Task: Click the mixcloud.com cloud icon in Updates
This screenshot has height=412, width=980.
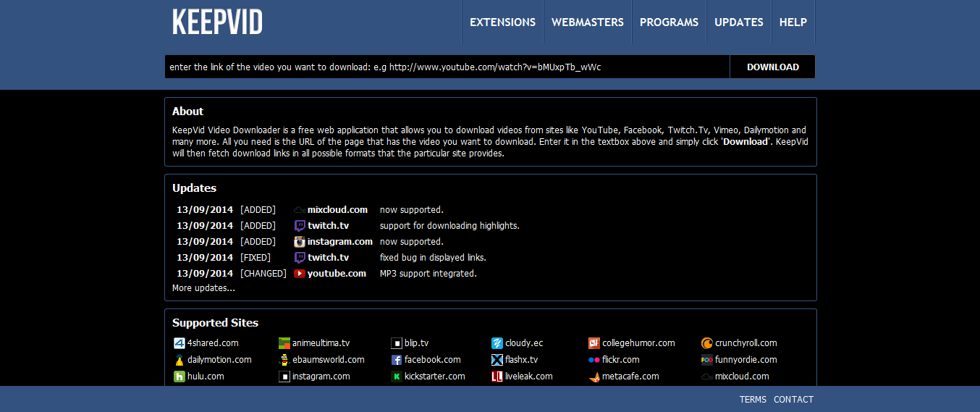Action: tap(300, 210)
